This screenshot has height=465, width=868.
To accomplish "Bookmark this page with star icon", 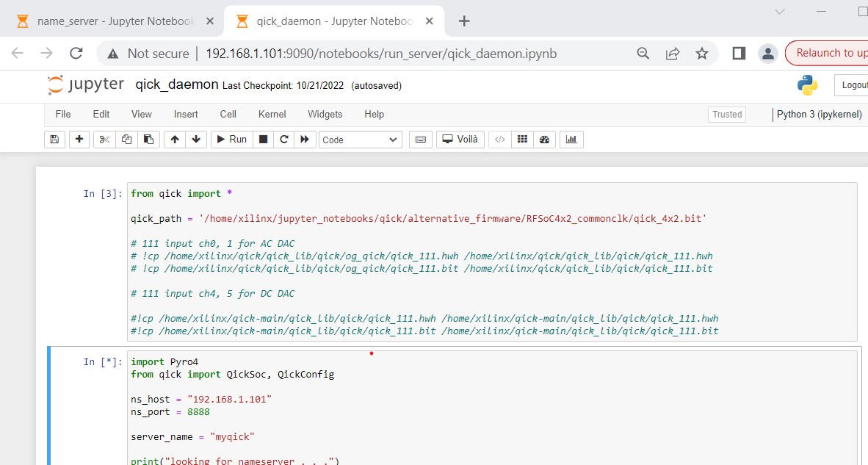I will [x=702, y=53].
